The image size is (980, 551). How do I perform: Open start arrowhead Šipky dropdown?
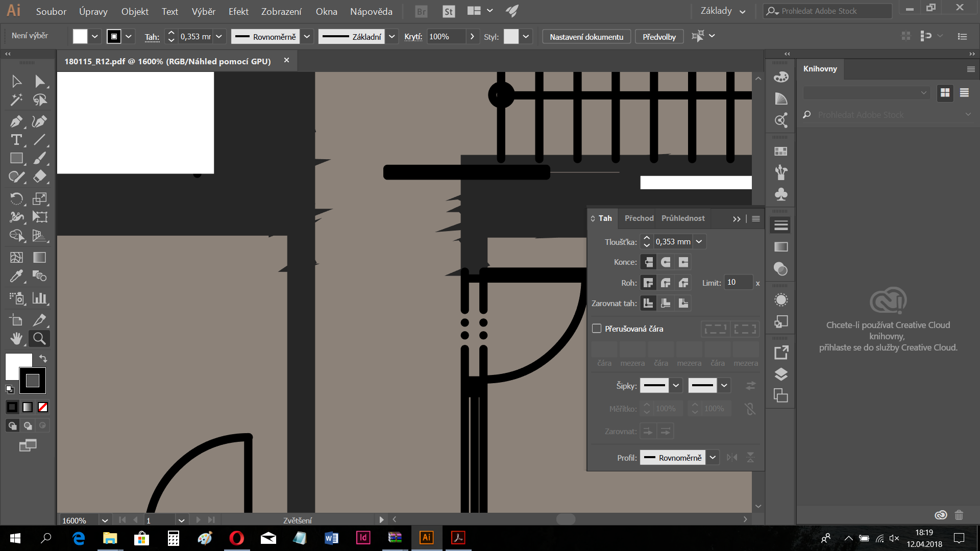coord(676,386)
